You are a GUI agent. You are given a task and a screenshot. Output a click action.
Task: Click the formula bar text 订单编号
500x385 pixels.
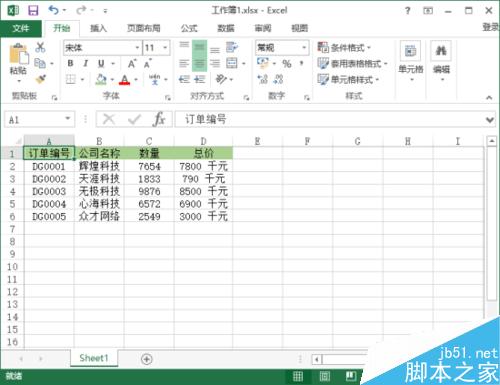[206, 119]
